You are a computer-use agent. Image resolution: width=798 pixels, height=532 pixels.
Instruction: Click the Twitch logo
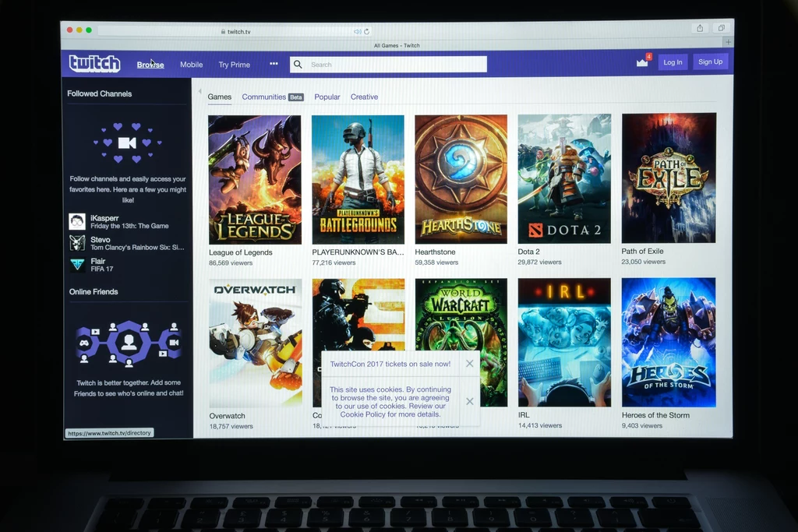[94, 64]
